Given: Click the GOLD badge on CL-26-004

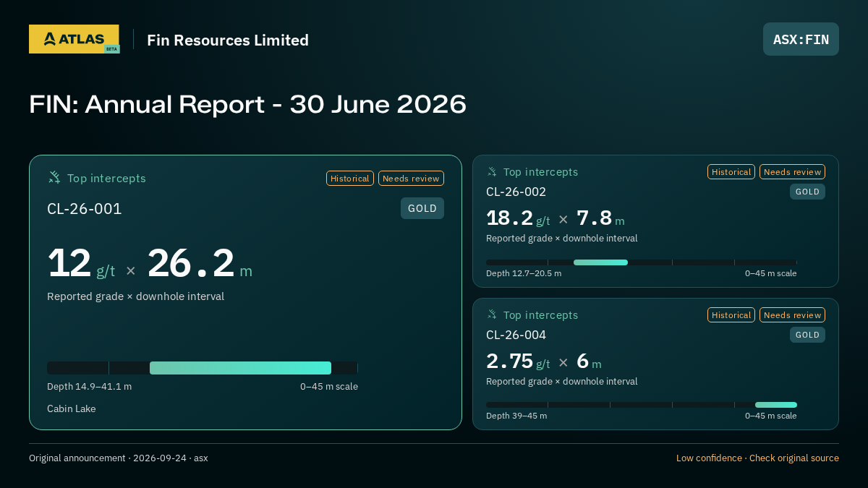Looking at the screenshot, I should click(807, 335).
